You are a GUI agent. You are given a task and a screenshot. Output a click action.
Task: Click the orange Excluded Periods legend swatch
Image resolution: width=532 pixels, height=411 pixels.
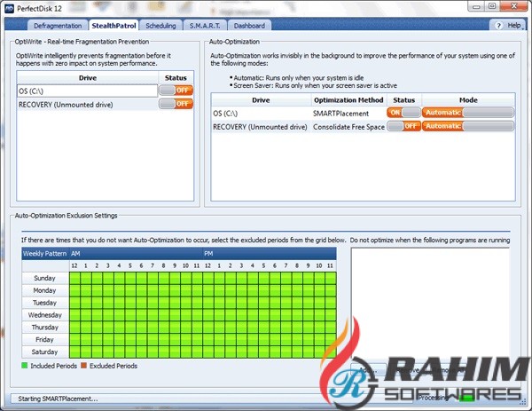pos(84,366)
